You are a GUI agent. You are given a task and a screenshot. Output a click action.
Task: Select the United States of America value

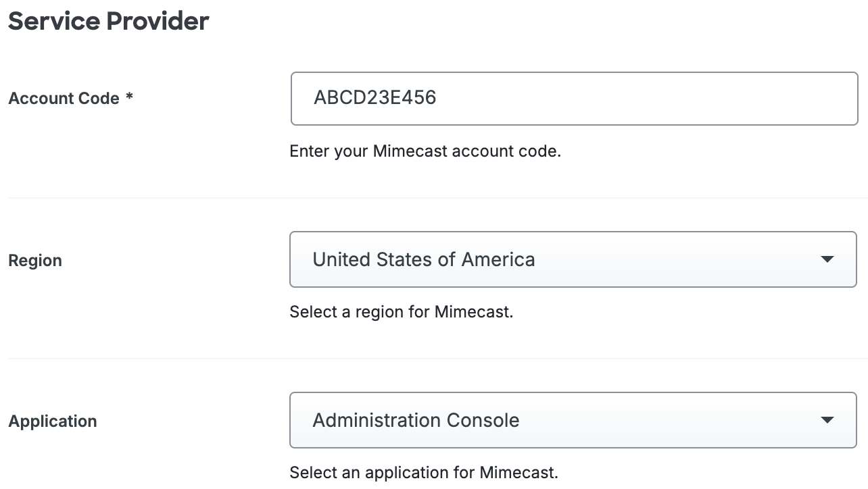point(423,259)
